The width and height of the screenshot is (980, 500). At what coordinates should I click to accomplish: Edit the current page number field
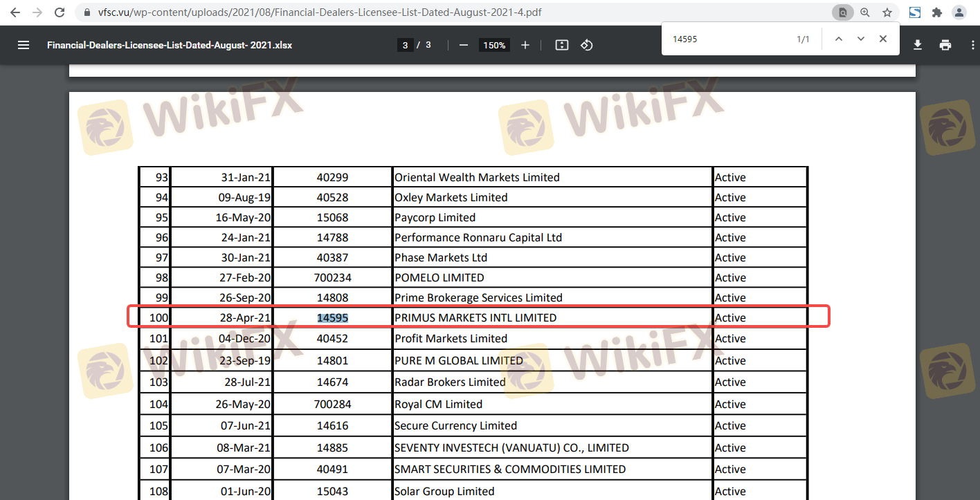point(405,45)
